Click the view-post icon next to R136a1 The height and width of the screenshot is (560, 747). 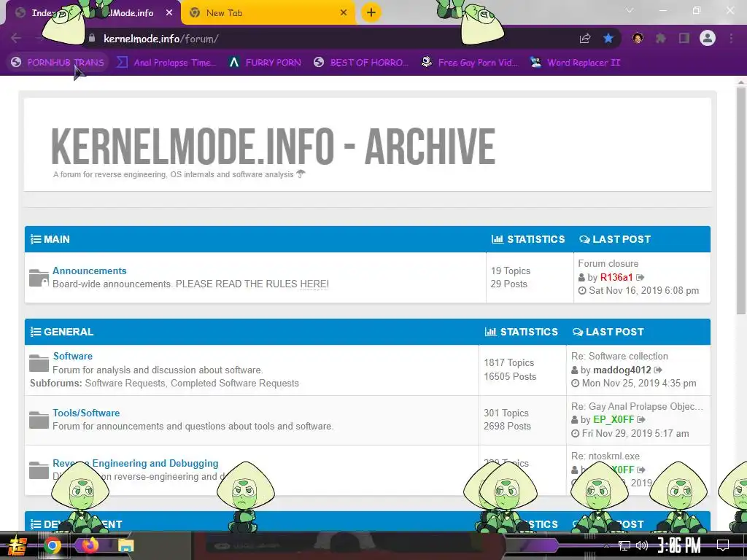coord(640,277)
